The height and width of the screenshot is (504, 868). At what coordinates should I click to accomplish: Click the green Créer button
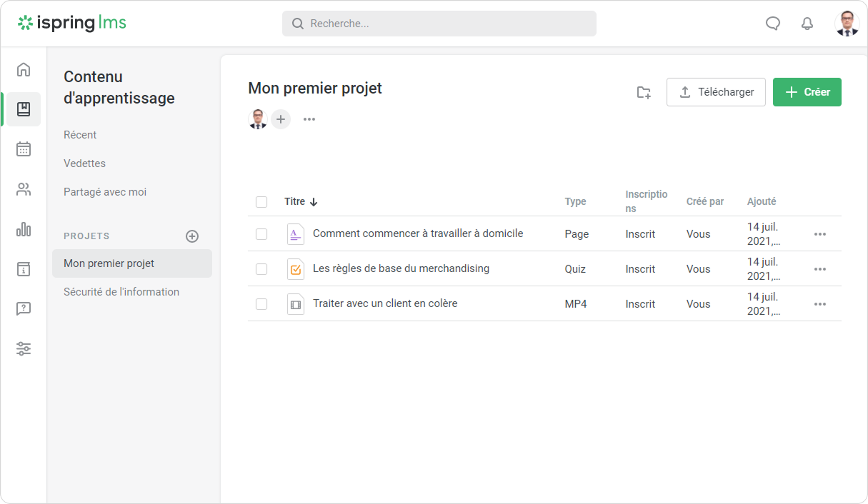(x=807, y=92)
